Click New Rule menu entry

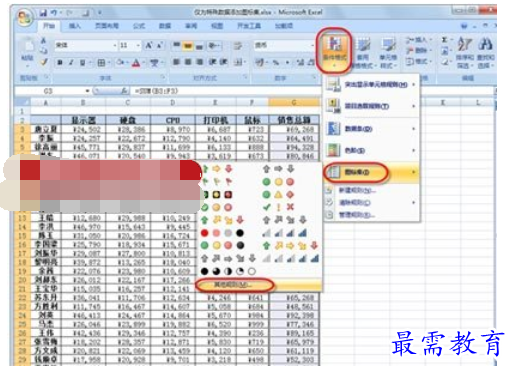371,190
